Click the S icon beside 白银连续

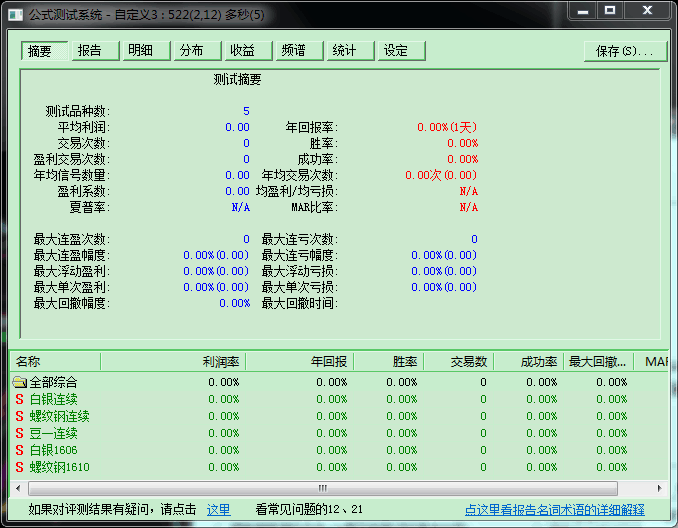tap(19, 399)
